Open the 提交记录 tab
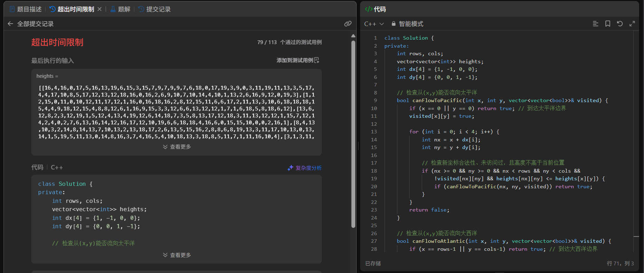644x273 pixels. point(154,9)
